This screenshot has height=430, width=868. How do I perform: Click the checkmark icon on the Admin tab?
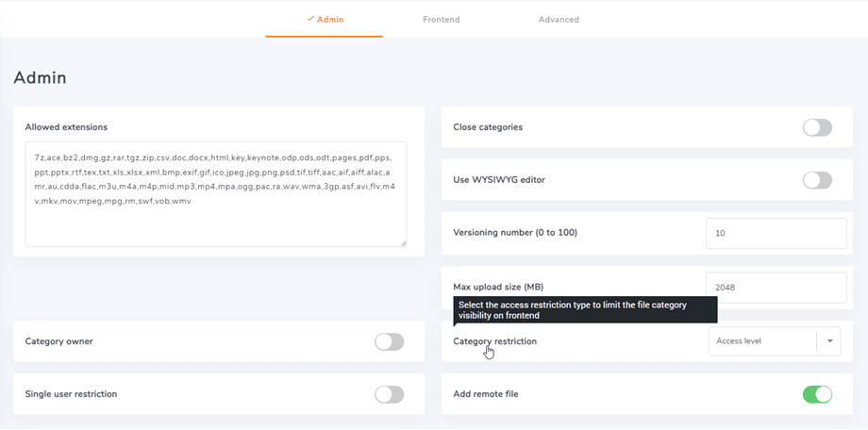[x=310, y=19]
